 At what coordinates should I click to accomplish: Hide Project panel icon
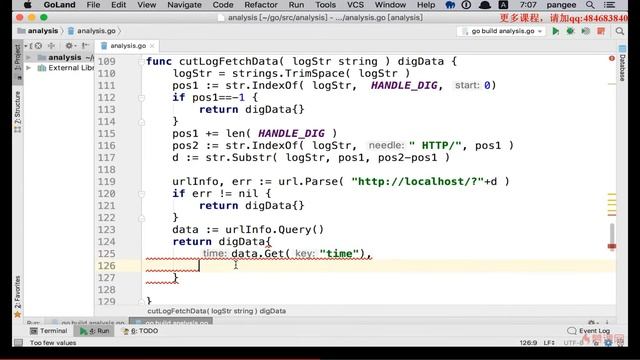point(85,46)
